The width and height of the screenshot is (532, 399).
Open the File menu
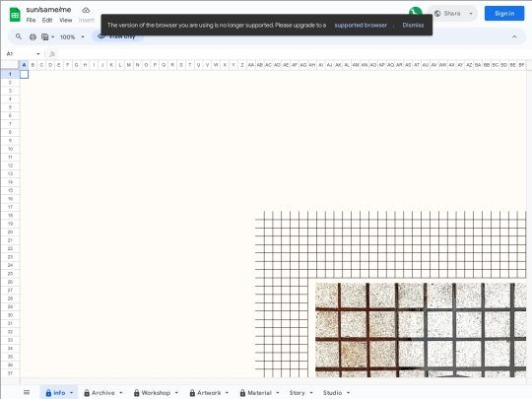31,20
